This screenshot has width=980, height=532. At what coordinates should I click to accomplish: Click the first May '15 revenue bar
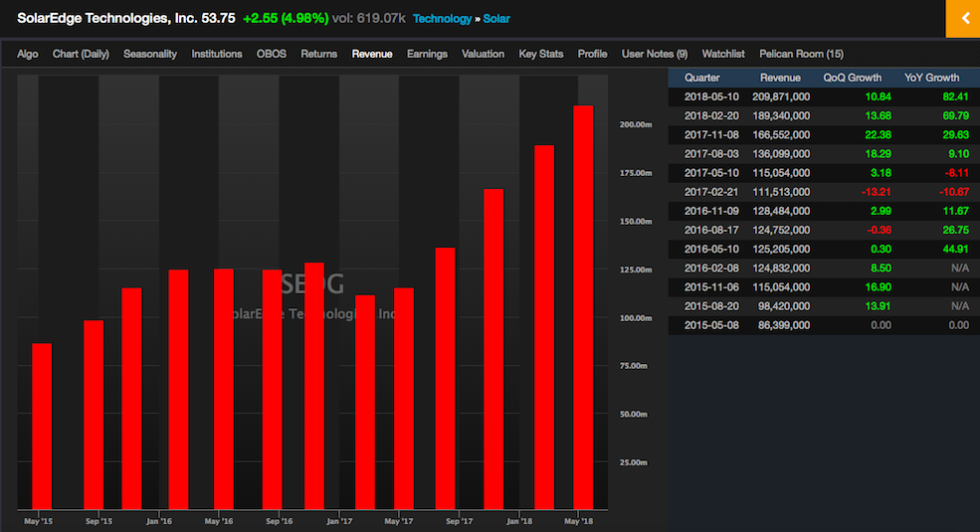click(x=42, y=426)
